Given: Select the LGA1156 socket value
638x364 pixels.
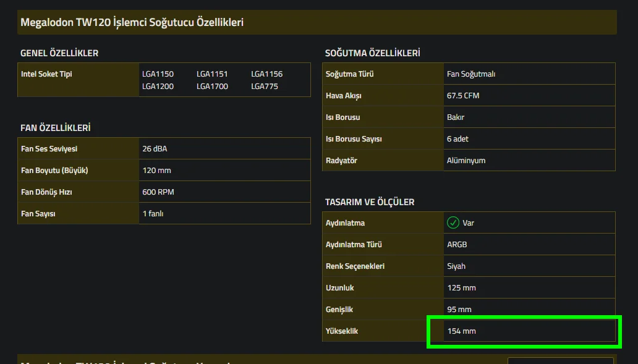Looking at the screenshot, I should point(266,74).
